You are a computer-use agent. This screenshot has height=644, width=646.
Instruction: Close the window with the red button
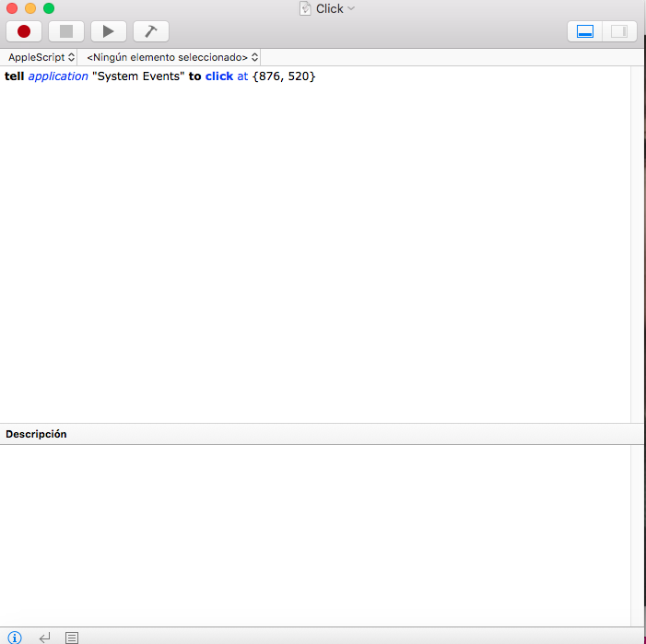coord(11,8)
